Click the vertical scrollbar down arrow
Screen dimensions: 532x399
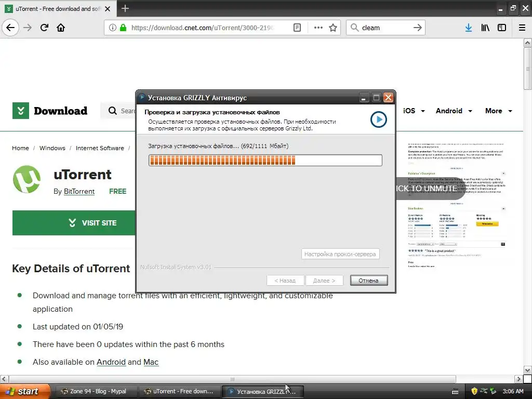[x=527, y=370]
